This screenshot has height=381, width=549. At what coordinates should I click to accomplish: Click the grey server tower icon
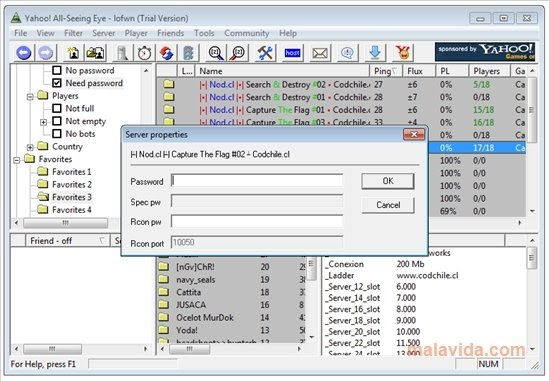click(122, 53)
